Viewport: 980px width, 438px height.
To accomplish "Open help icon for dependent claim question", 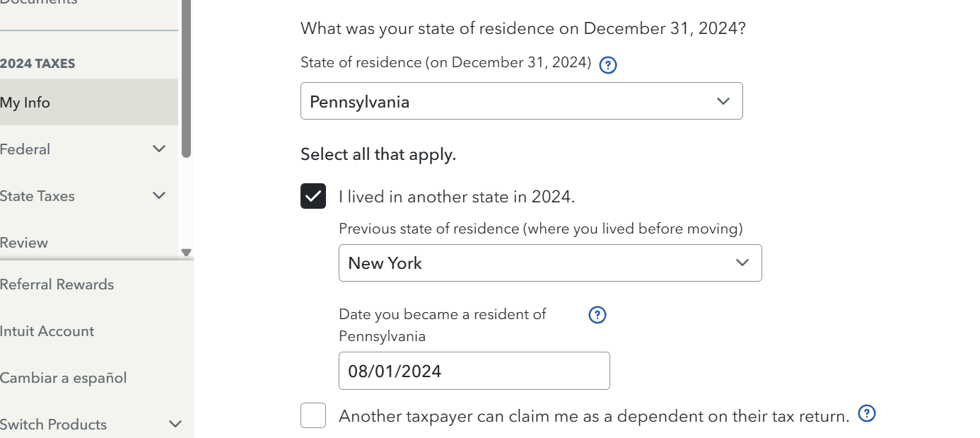I will click(x=867, y=413).
